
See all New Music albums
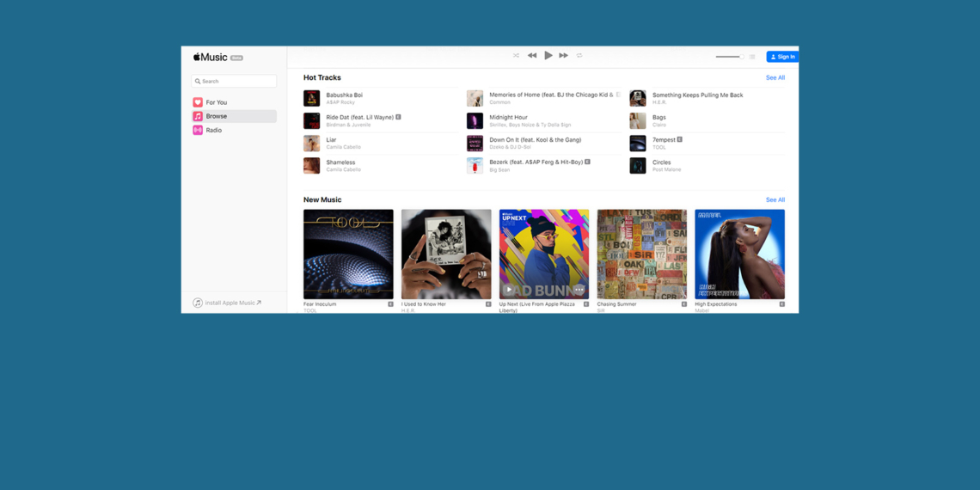tap(775, 199)
